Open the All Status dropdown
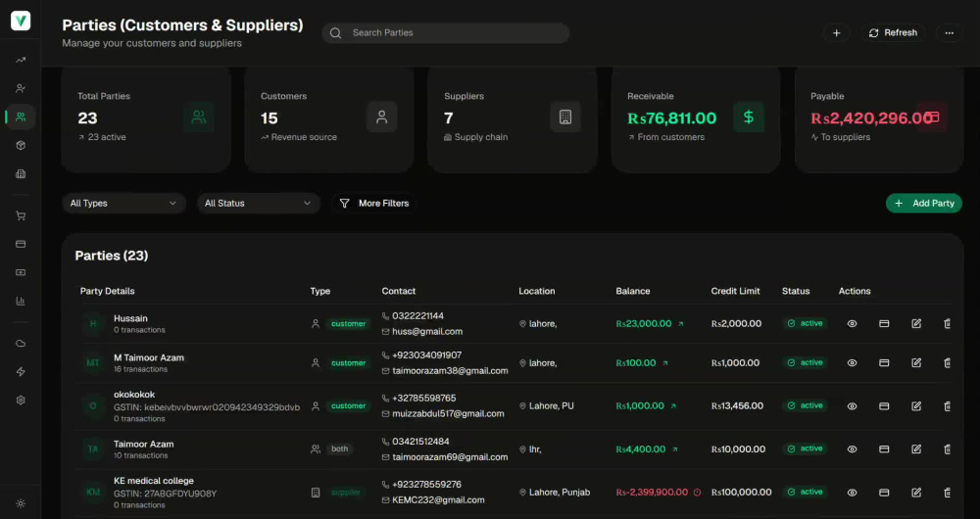Image resolution: width=980 pixels, height=519 pixels. coord(258,203)
